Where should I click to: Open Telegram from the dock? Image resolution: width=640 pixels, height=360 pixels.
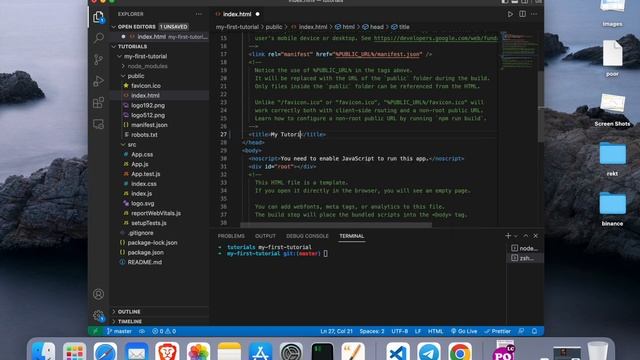click(429, 352)
